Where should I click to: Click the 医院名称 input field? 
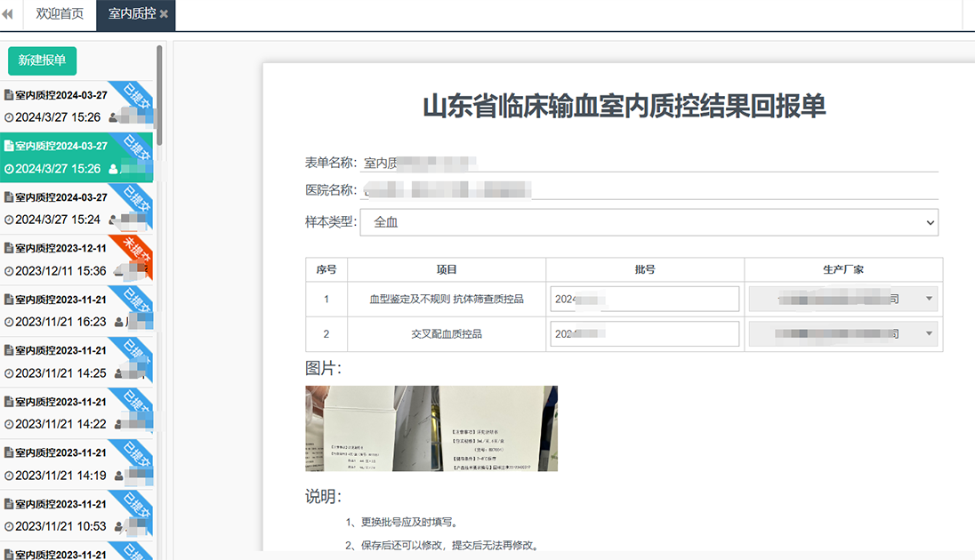tap(649, 190)
